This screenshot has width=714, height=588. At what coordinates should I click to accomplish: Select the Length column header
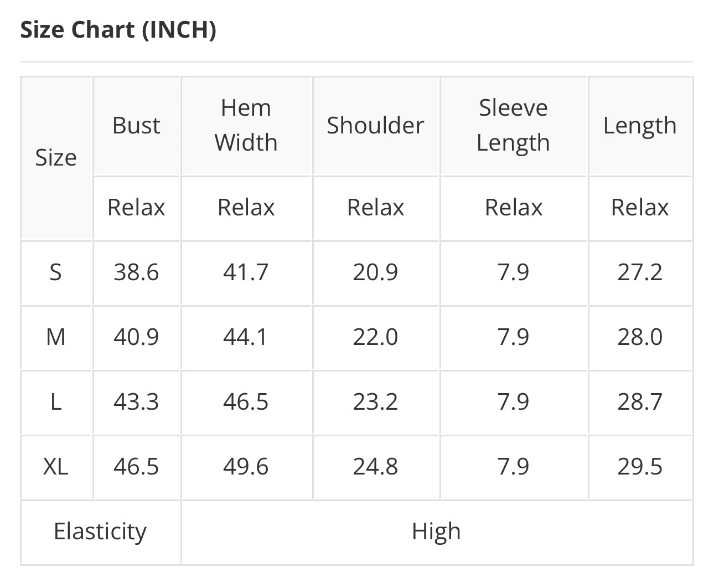tap(640, 126)
